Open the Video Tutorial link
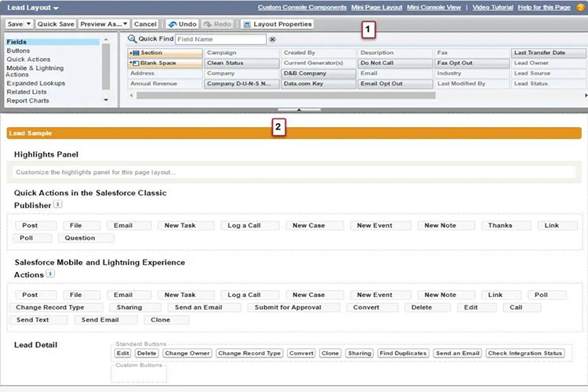 492,8
